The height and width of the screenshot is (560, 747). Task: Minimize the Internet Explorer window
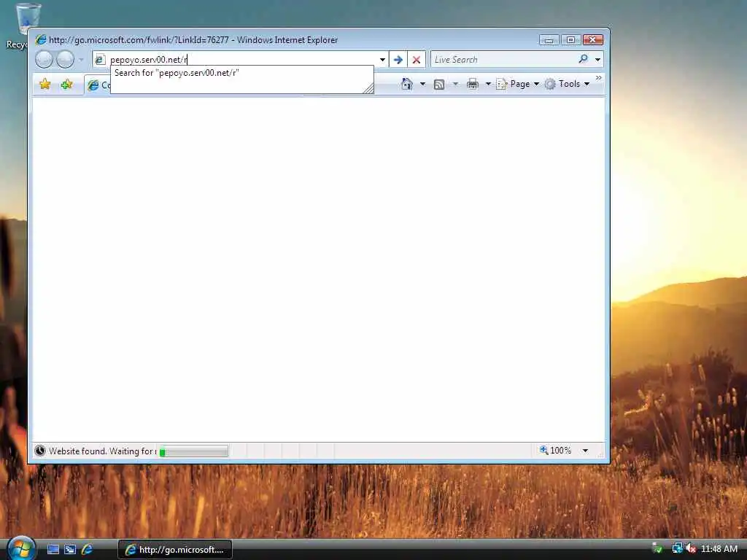click(x=549, y=40)
